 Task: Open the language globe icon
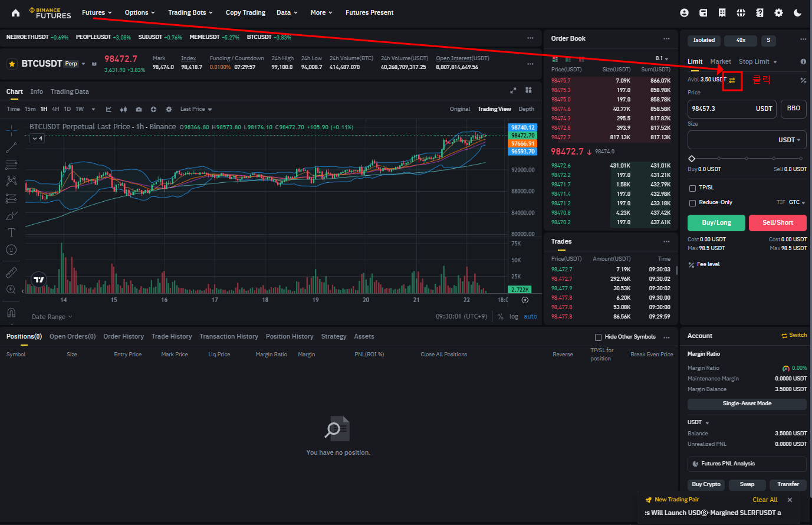coord(741,12)
